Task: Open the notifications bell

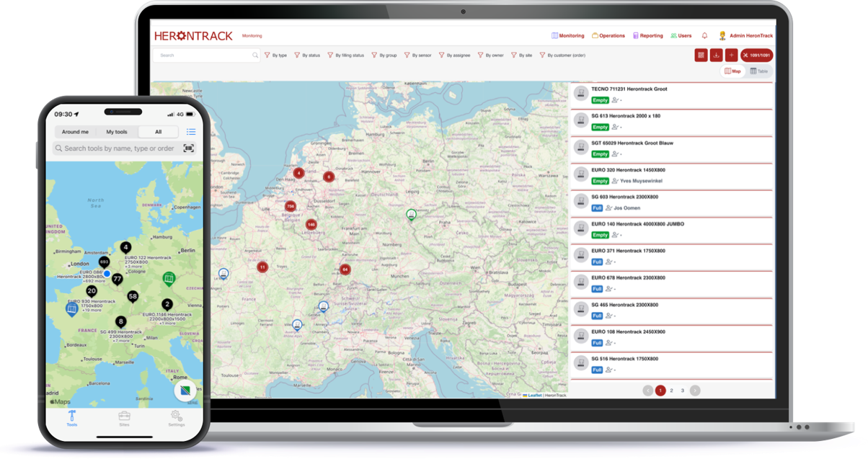Action: 704,35
